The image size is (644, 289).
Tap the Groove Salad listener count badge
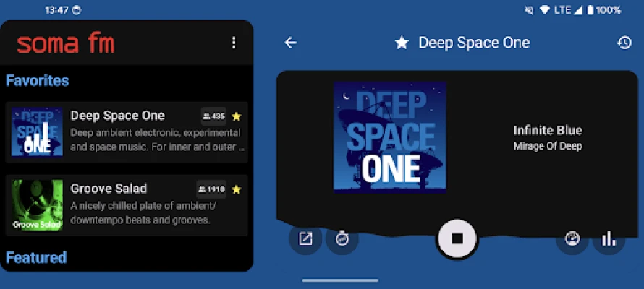point(211,189)
